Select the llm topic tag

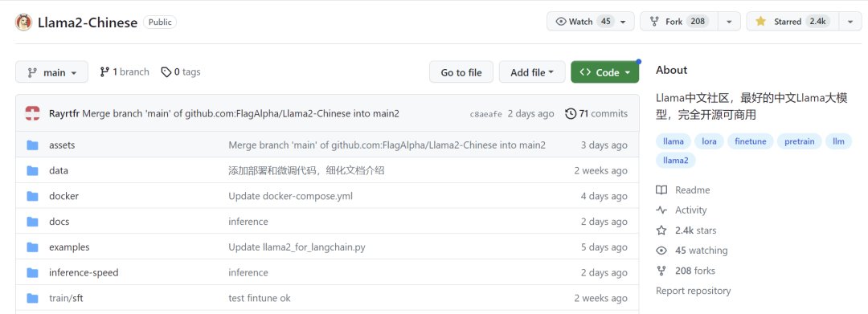tap(838, 141)
